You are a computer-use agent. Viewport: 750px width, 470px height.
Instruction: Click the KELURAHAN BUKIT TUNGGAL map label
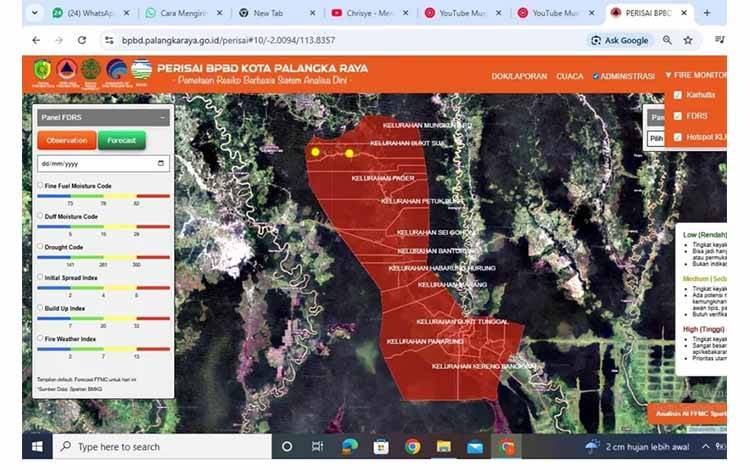(x=462, y=322)
